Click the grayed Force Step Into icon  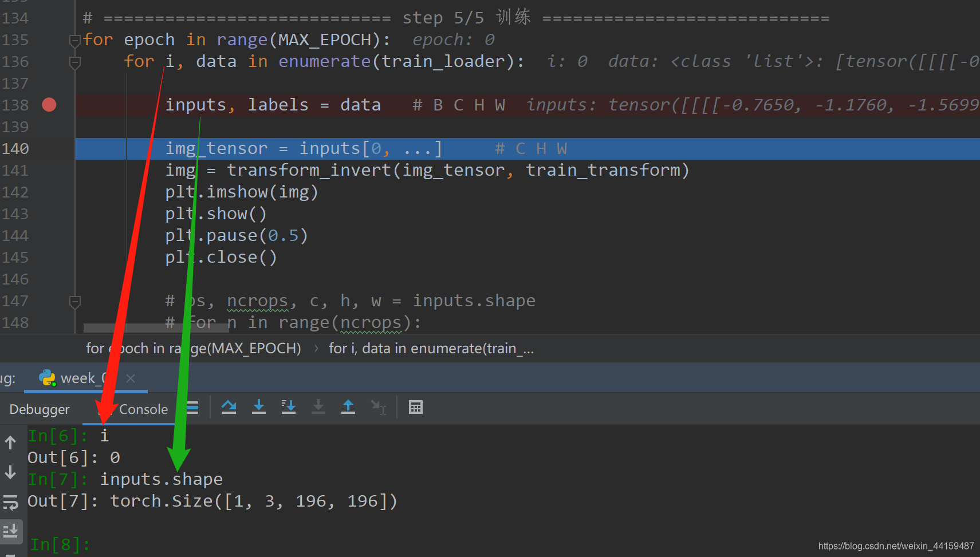coord(318,407)
